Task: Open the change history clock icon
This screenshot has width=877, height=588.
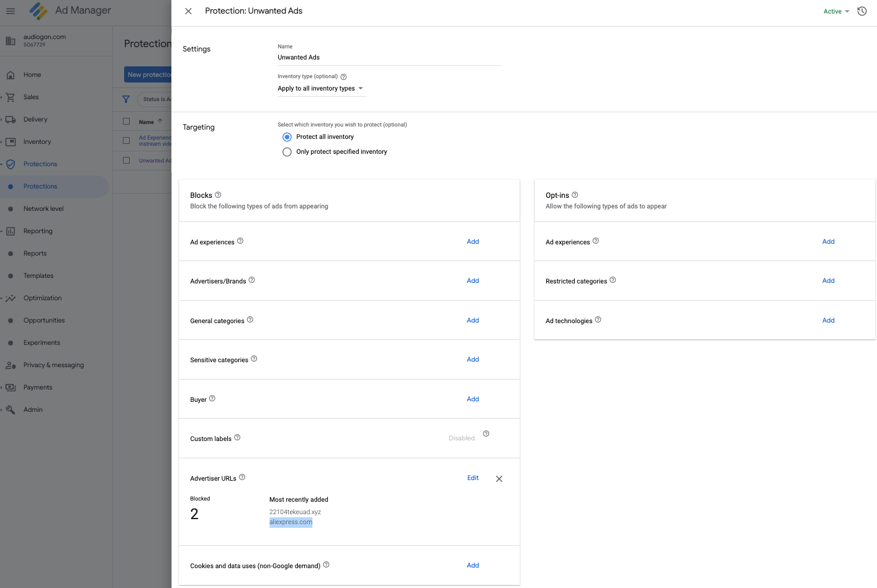Action: 861,11
